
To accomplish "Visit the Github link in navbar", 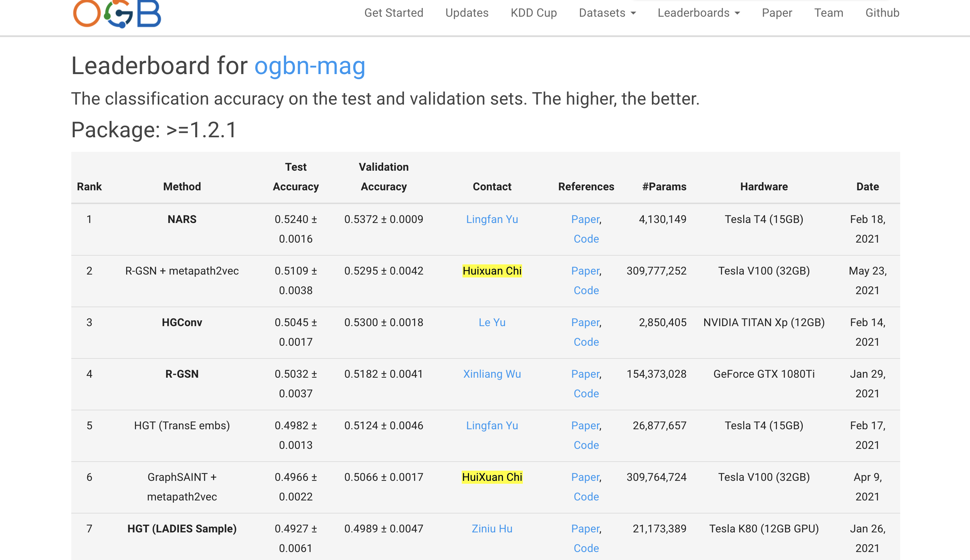I will 882,13.
